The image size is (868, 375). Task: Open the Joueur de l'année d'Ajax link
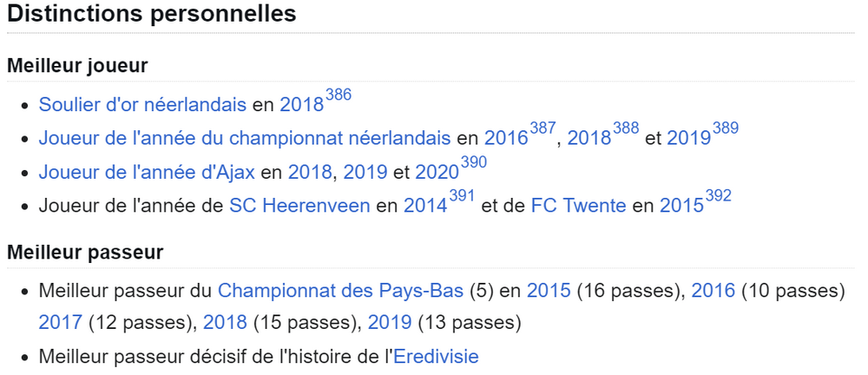click(x=147, y=172)
